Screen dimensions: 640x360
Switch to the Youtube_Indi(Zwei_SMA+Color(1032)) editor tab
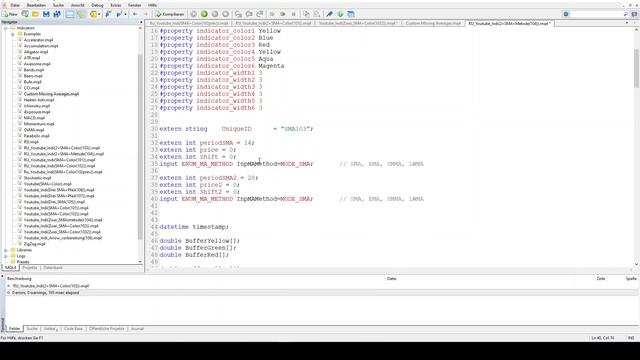358,24
